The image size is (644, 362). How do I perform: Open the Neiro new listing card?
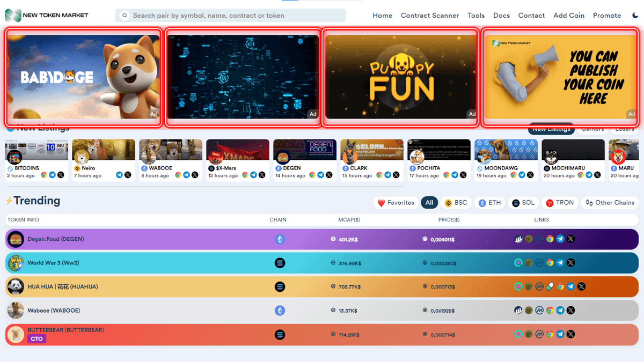coord(104,160)
